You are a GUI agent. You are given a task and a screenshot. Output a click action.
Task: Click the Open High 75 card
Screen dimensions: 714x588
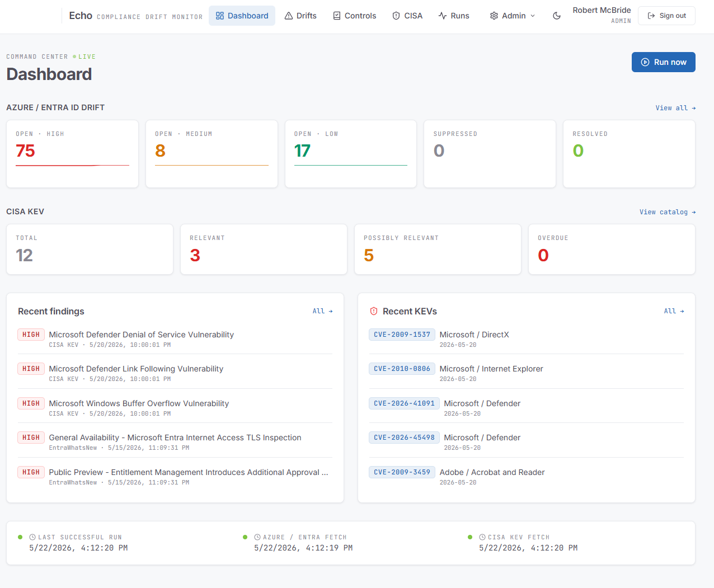pos(72,154)
